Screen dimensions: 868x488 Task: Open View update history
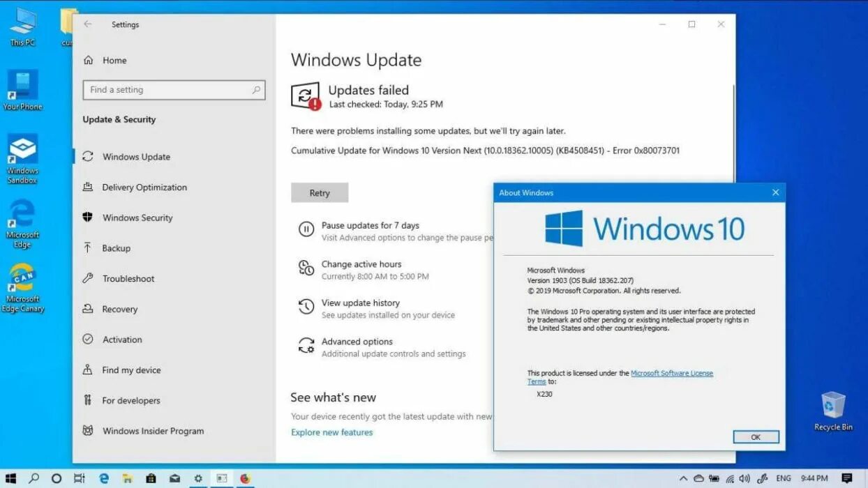[x=361, y=303]
